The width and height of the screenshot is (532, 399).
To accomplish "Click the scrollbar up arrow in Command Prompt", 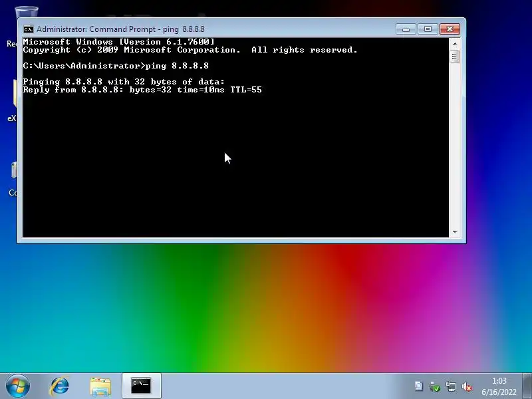I will pyautogui.click(x=455, y=44).
